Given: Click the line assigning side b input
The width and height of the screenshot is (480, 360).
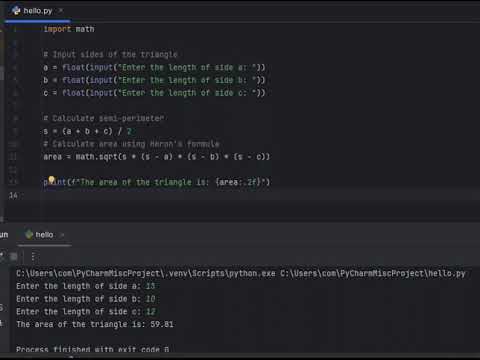Looking at the screenshot, I should [154, 80].
